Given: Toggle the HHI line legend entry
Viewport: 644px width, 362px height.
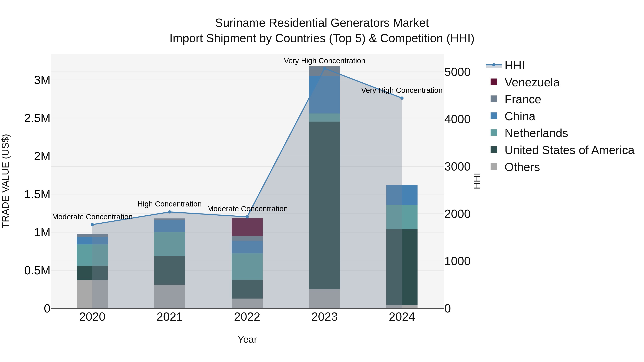Looking at the screenshot, I should tap(505, 65).
